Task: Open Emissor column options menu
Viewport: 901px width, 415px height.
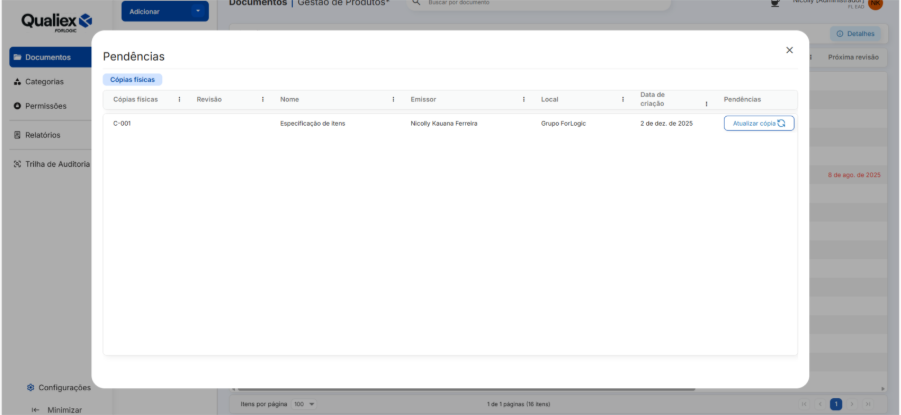Action: pyautogui.click(x=524, y=99)
